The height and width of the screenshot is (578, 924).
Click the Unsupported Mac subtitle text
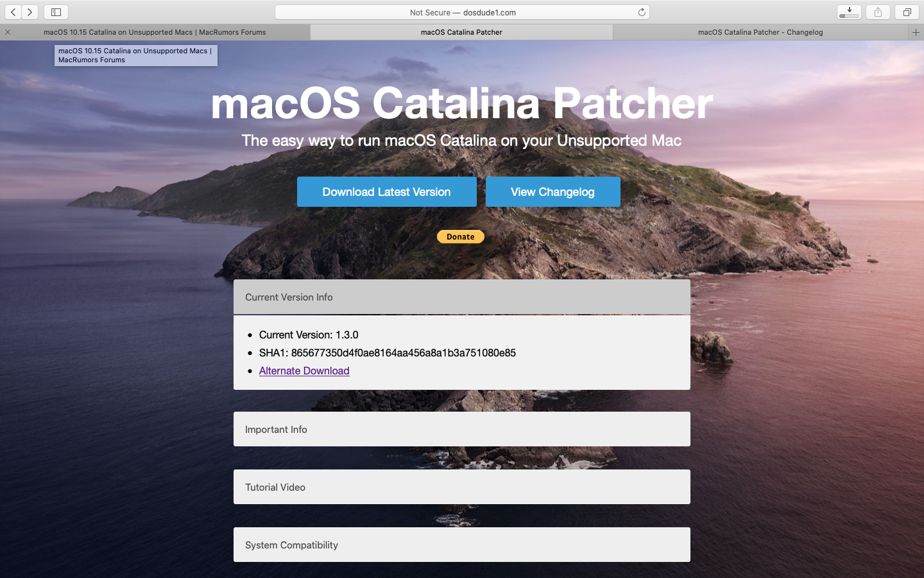click(461, 141)
